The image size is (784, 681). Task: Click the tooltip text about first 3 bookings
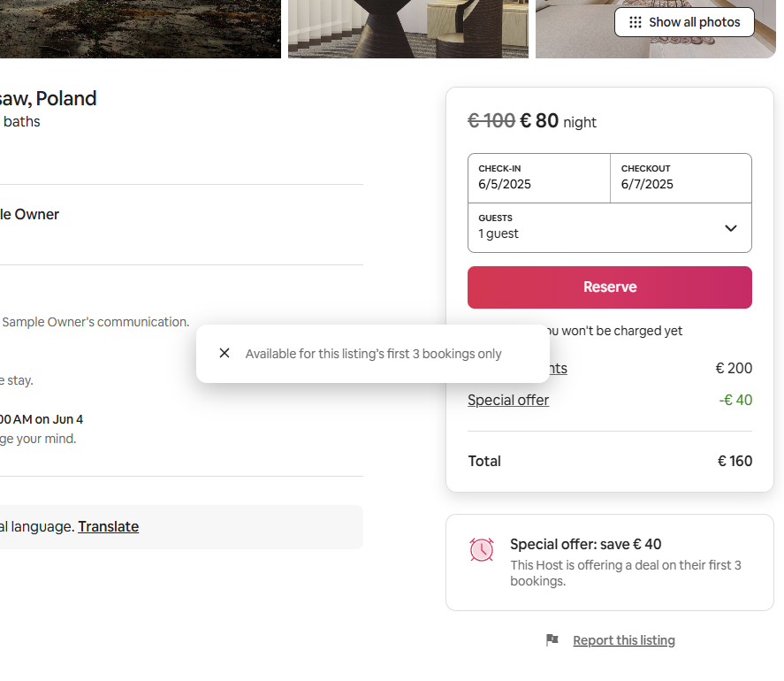point(373,354)
